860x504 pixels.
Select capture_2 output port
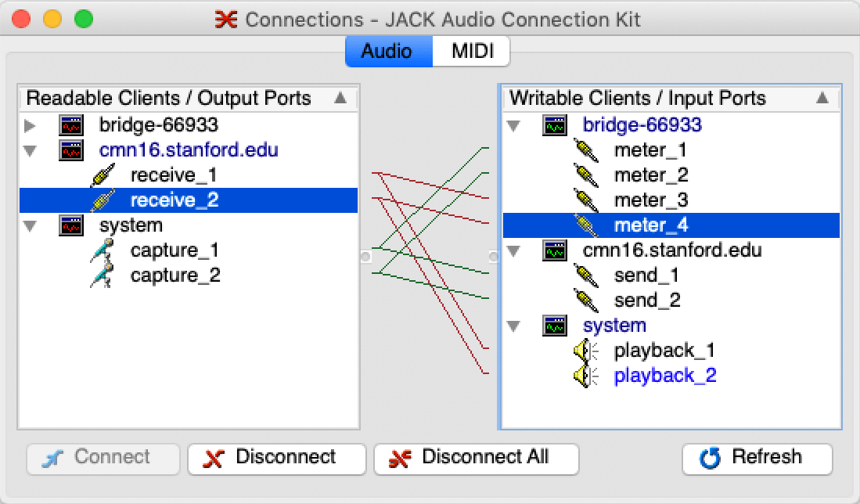tap(175, 275)
